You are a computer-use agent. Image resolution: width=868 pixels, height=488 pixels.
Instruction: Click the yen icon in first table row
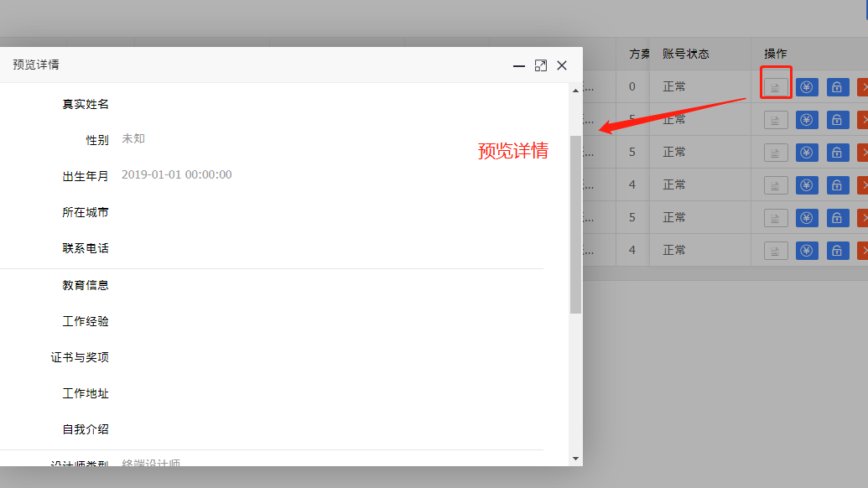point(807,87)
